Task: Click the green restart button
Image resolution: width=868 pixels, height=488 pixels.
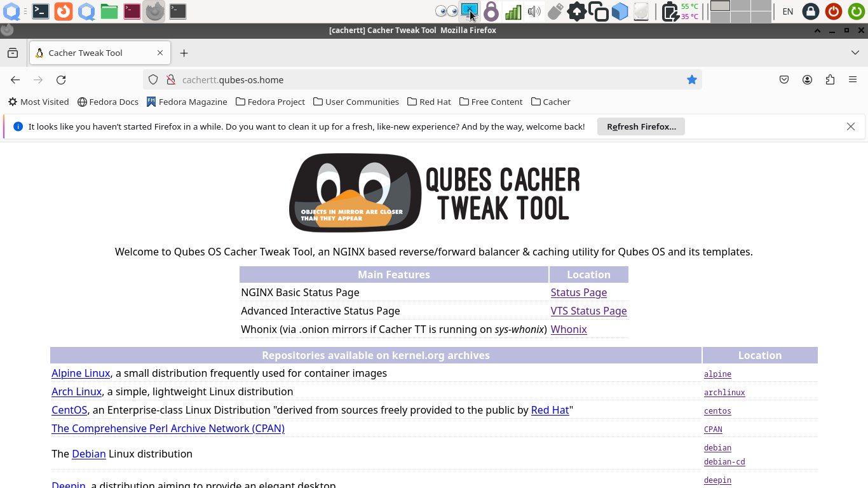Action: coord(857,11)
